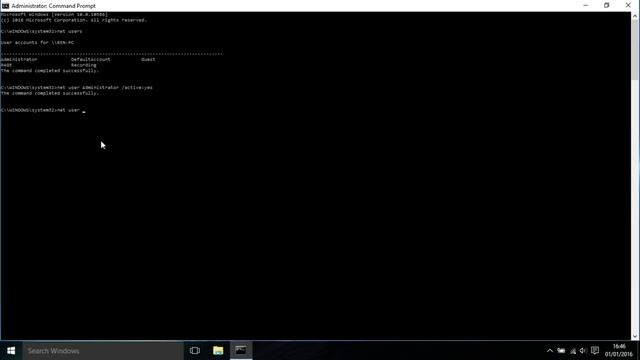Click the 'Microsoft Windows [Version' line
Viewport: 640px width, 360px height.
pyautogui.click(x=54, y=14)
